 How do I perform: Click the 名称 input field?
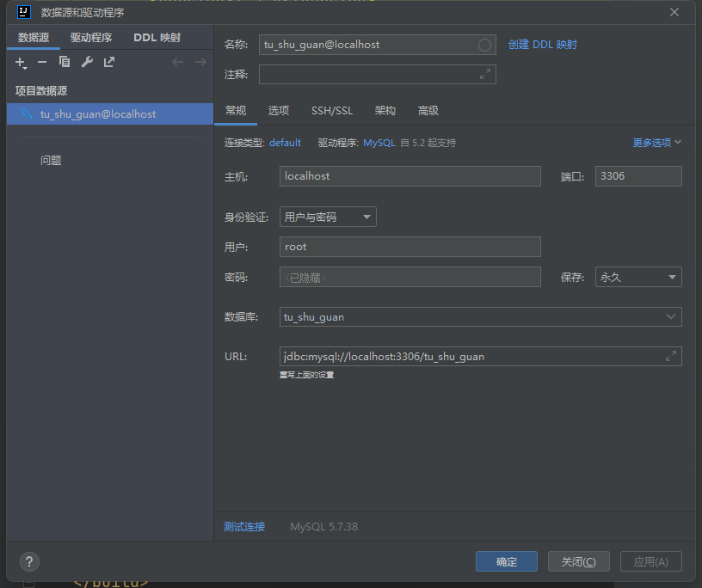377,45
